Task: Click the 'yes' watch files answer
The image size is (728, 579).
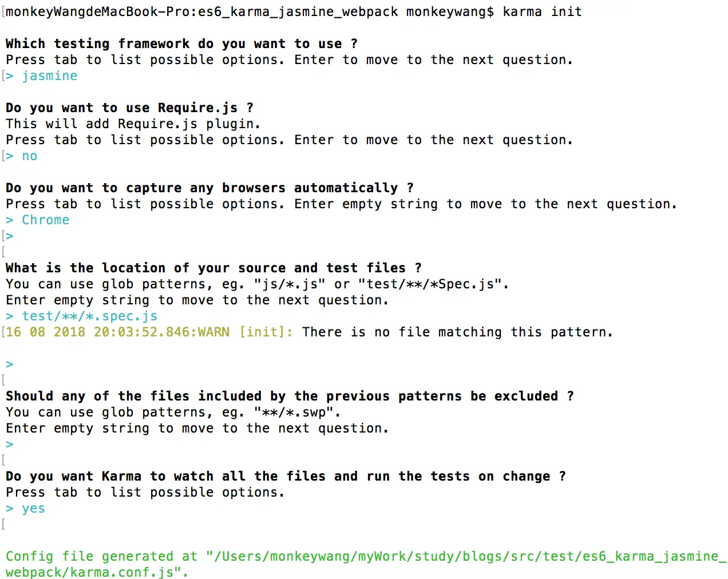Action: coord(34,509)
